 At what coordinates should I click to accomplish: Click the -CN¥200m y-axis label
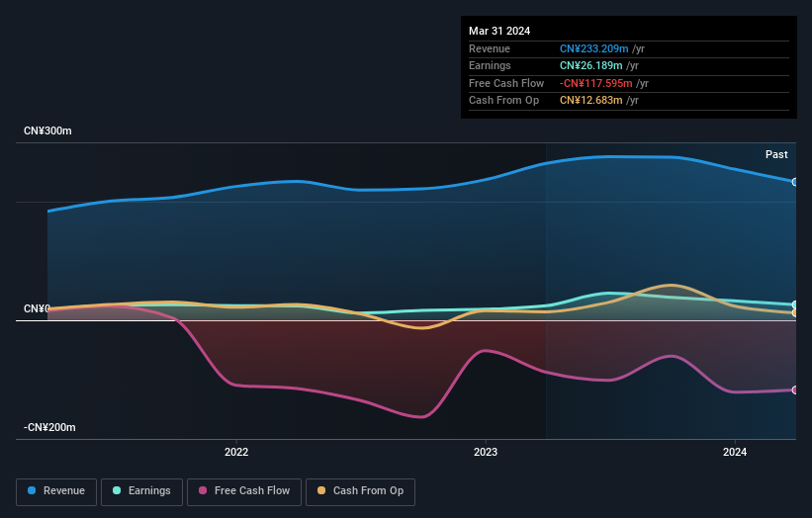49,427
